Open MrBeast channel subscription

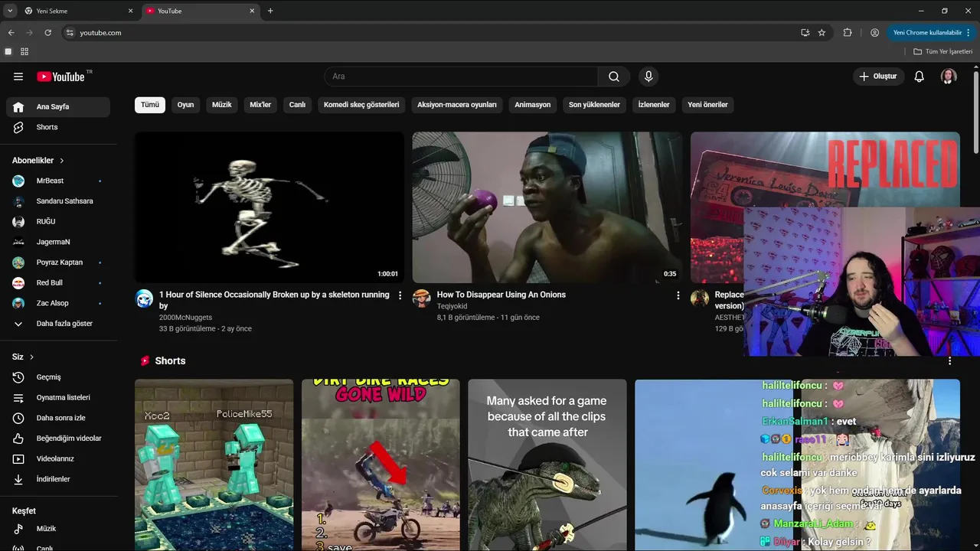(x=58, y=181)
